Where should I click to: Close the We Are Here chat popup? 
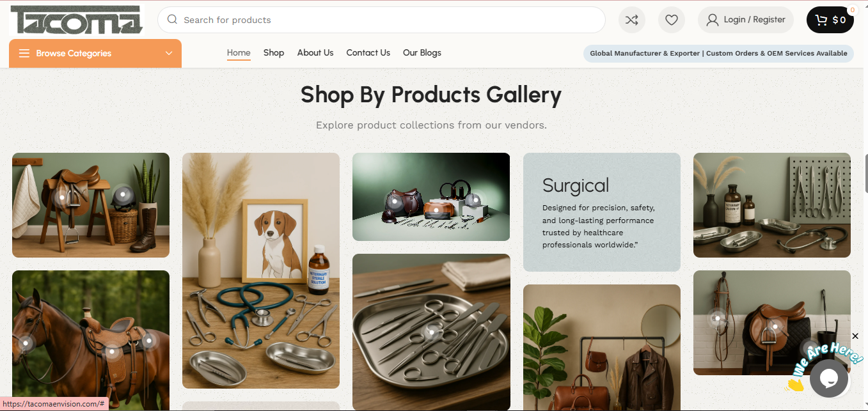tap(855, 336)
